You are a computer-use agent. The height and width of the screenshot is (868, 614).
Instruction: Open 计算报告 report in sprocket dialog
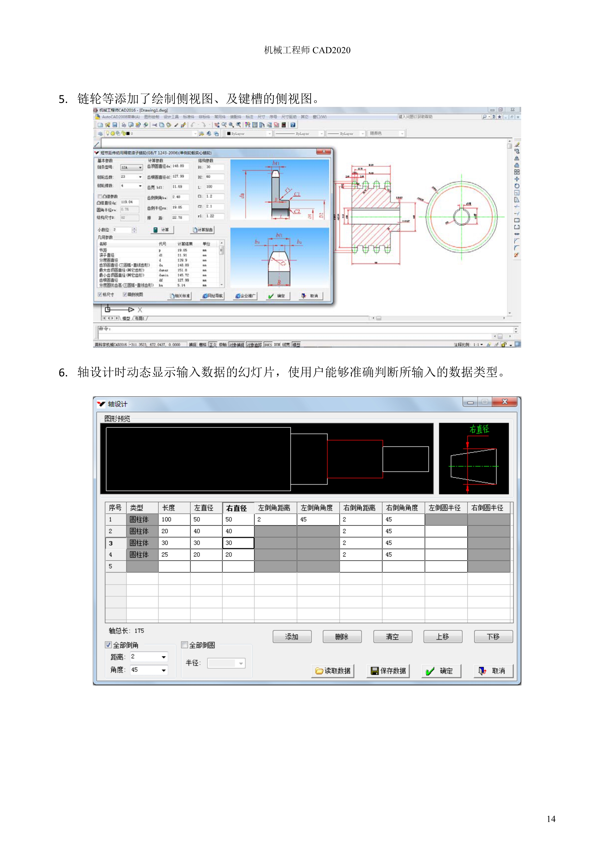[203, 230]
